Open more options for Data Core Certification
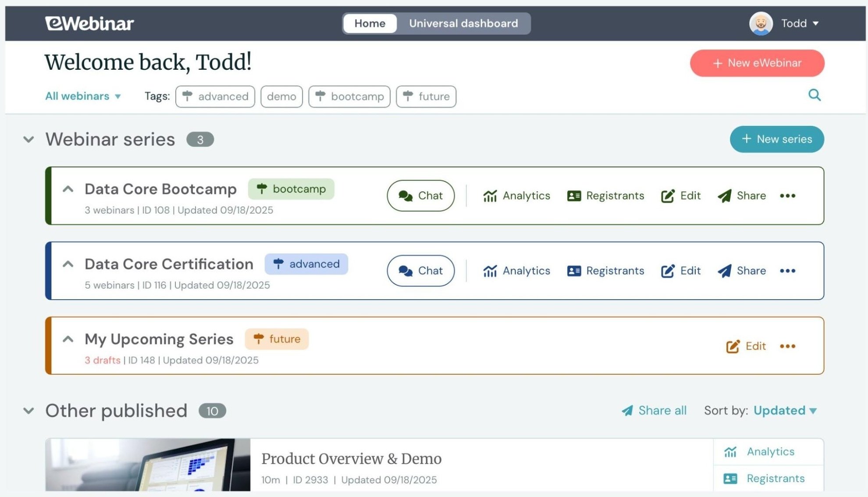The height and width of the screenshot is (497, 868). 787,271
